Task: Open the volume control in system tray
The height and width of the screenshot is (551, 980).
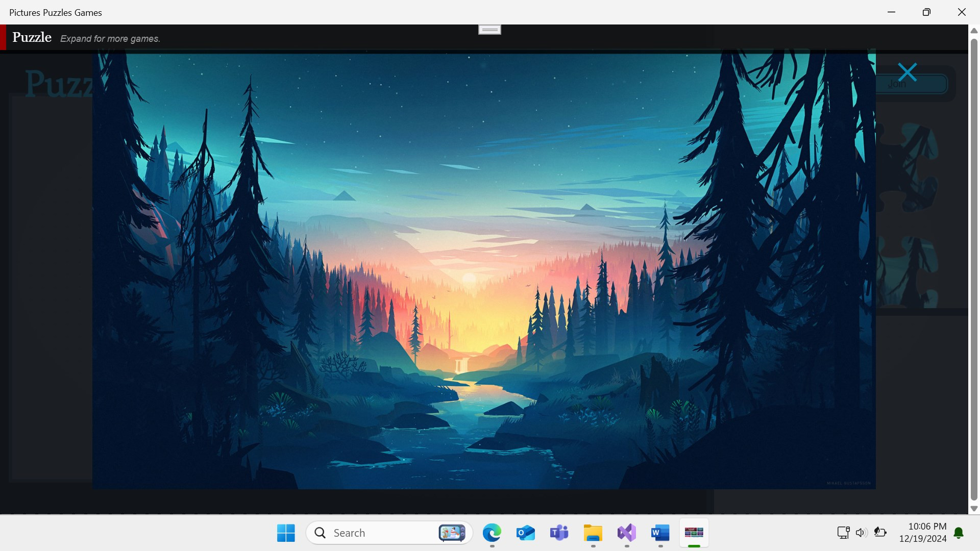Action: 861,533
